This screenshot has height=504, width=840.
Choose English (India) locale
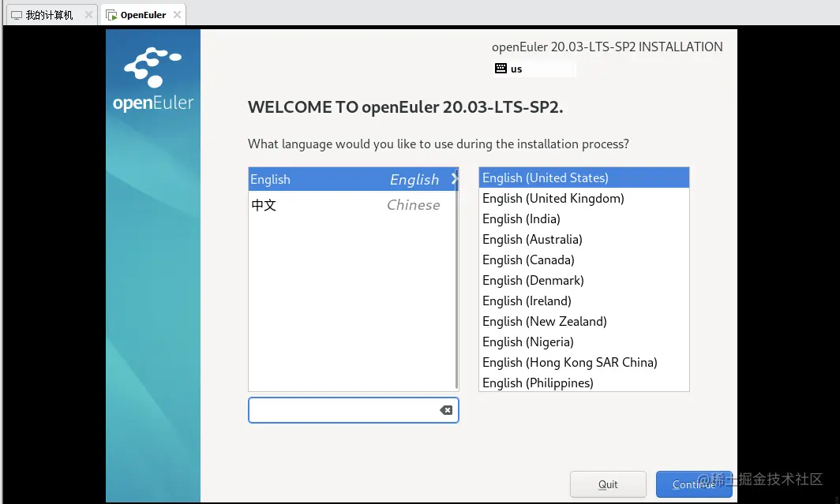[x=584, y=218]
